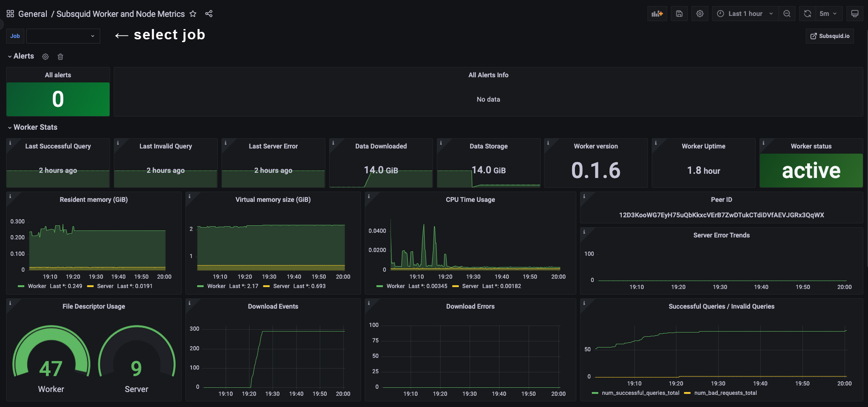Image resolution: width=868 pixels, height=407 pixels.
Task: Show info for Worker version panel
Action: coord(548,143)
